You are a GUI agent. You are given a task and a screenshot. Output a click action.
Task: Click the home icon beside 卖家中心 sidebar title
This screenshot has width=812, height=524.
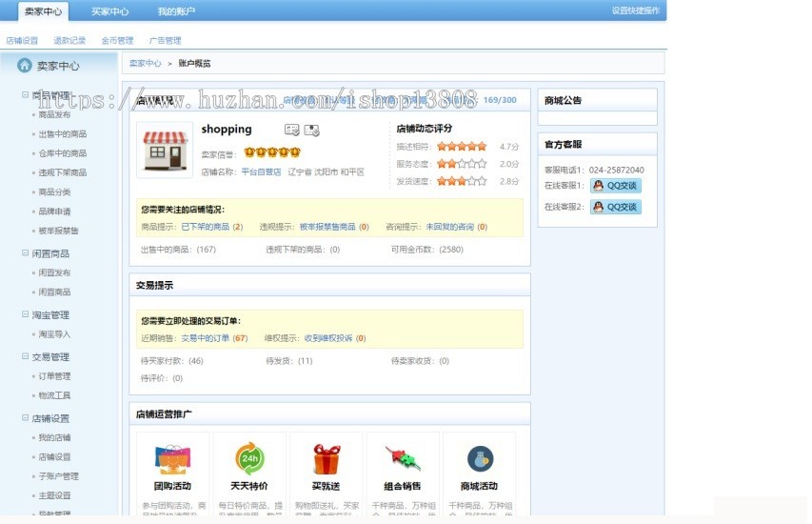point(25,66)
